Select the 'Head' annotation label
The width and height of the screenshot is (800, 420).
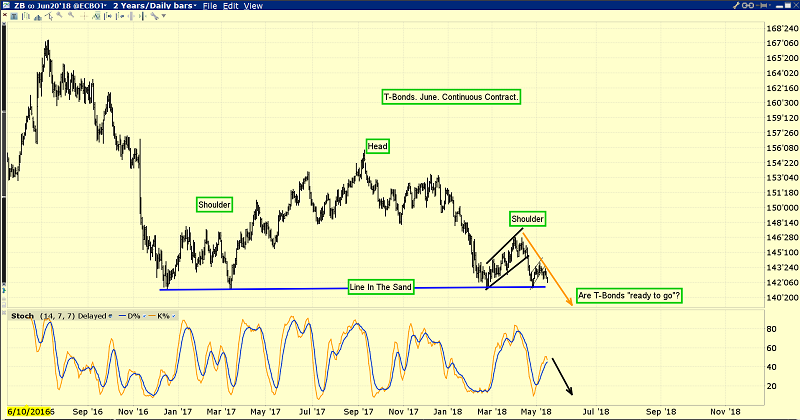coord(376,146)
